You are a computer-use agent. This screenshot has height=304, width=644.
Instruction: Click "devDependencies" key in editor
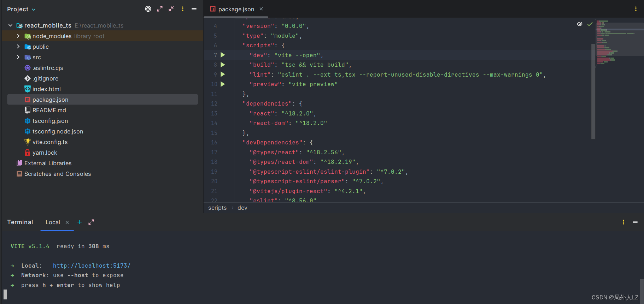point(273,143)
